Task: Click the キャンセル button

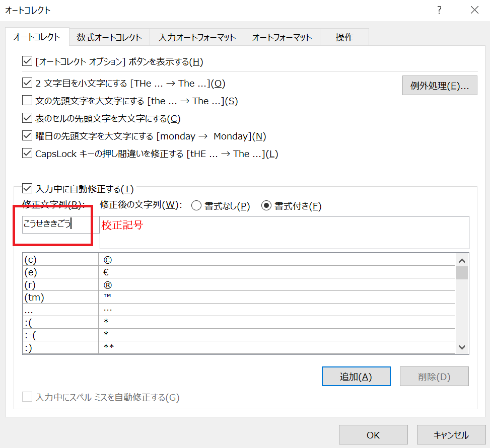Action: (451, 435)
